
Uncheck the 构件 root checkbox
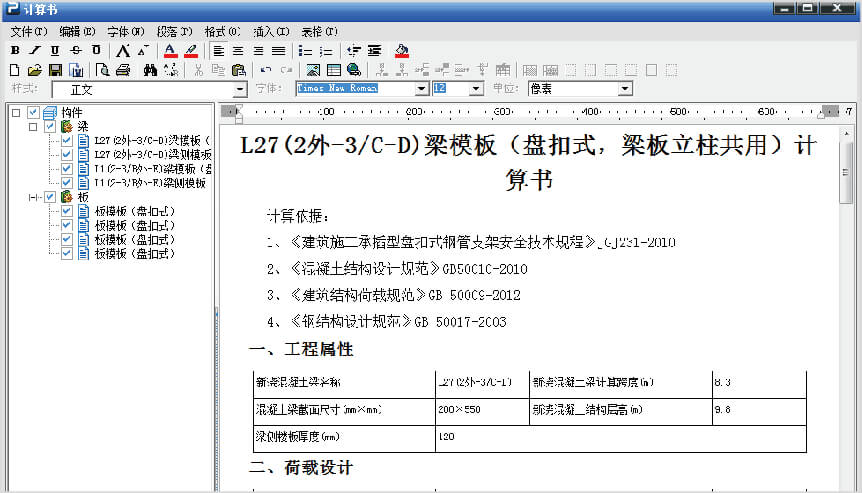point(34,113)
